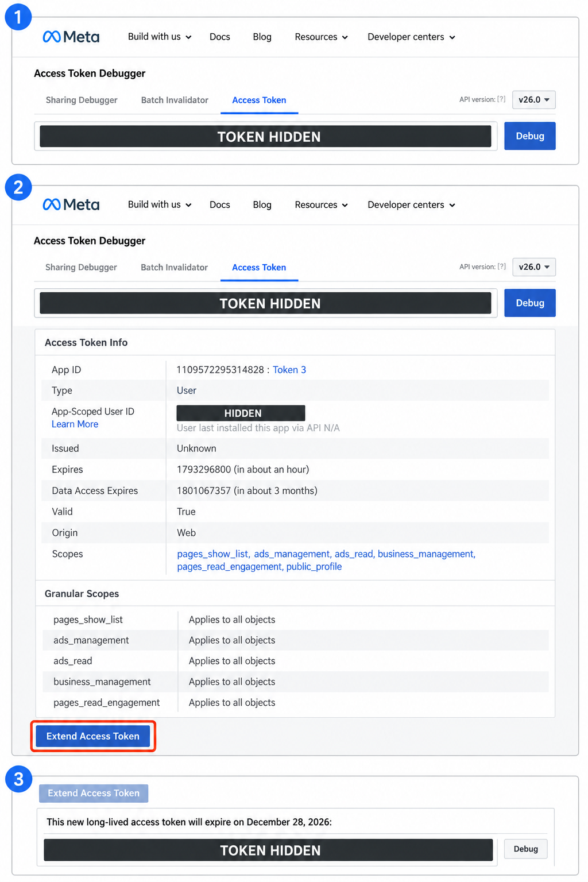Screen dimensions: 588x882
Task: Click the Granular Scopes heading
Action: click(82, 594)
